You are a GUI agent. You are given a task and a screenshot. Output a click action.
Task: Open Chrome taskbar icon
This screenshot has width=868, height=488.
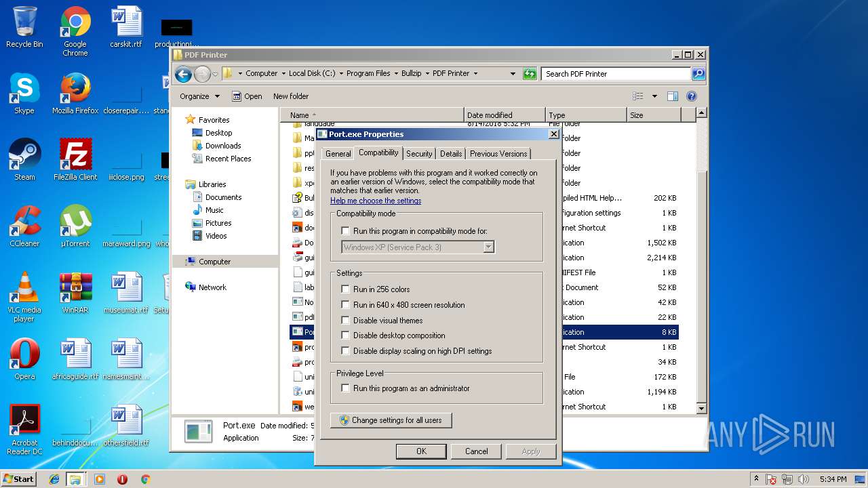145,479
